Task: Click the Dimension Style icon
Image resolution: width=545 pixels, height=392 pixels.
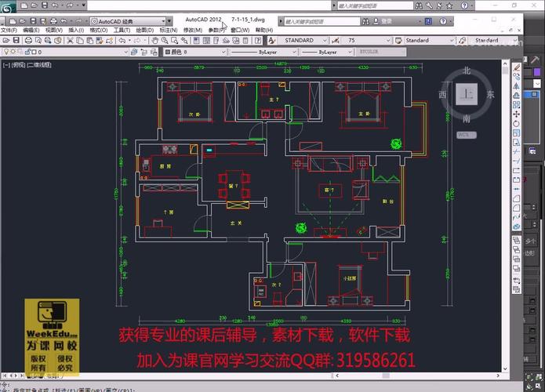Action: coord(335,40)
